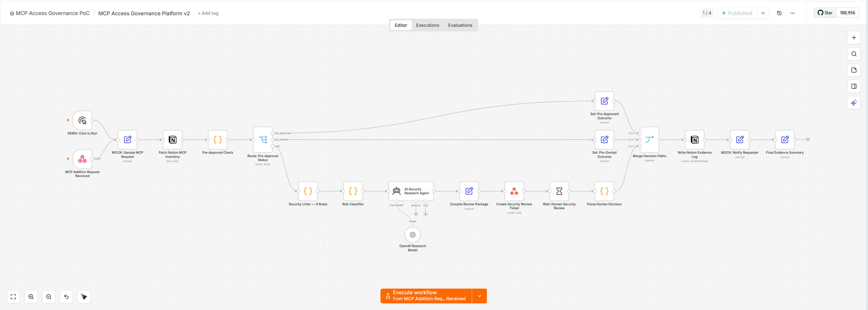This screenshot has height=310, width=868.
Task: Add a node after Final Evidence Summary
Action: pos(808,139)
